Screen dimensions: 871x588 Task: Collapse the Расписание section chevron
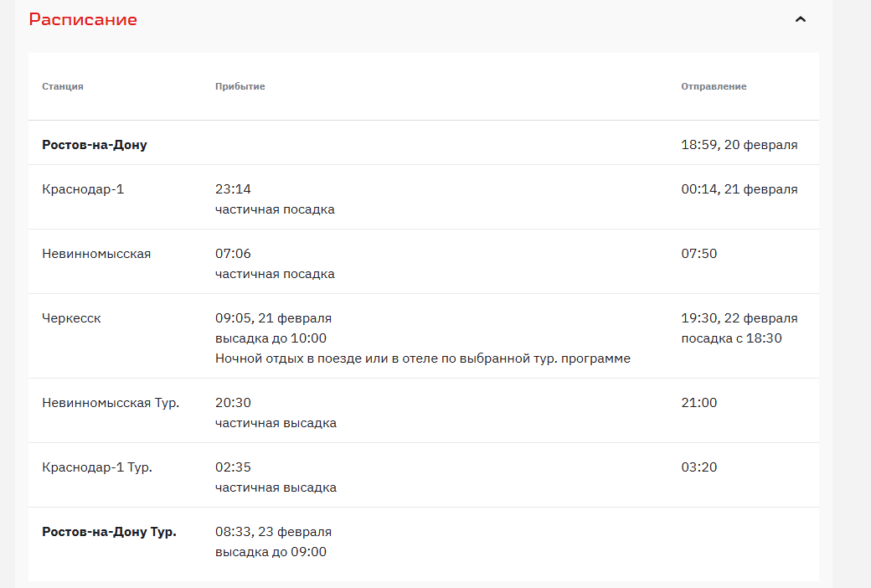(x=800, y=19)
